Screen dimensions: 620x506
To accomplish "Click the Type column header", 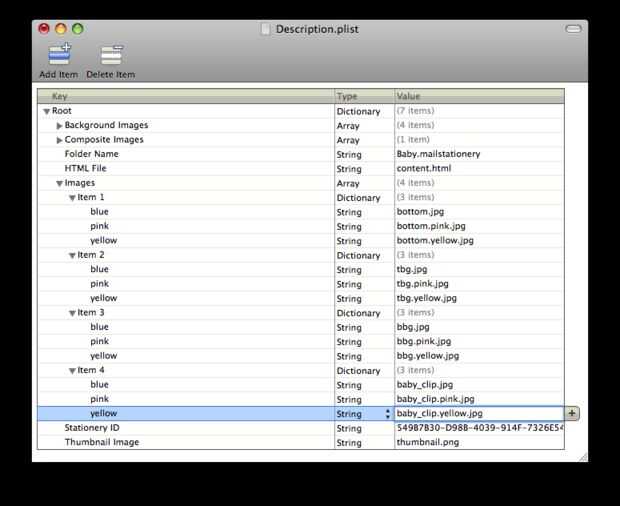I will point(365,96).
